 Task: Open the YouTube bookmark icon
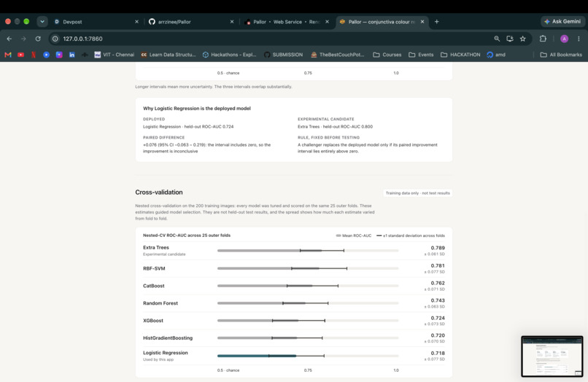point(20,55)
